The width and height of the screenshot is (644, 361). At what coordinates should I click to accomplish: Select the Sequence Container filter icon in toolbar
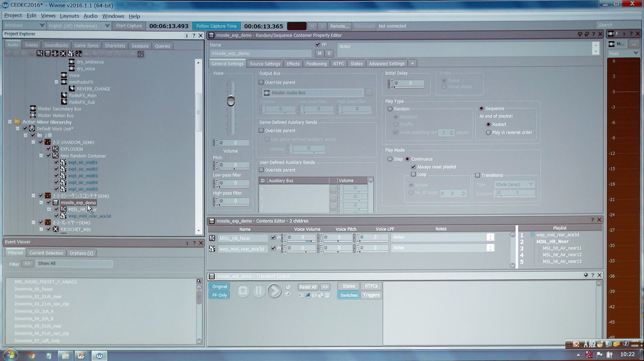click(x=47, y=54)
